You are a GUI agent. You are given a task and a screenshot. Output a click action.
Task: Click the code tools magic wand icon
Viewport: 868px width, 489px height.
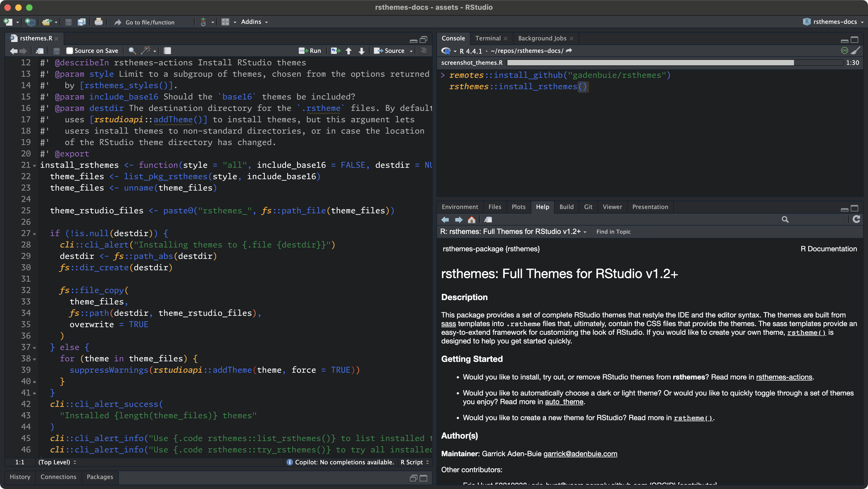tap(146, 50)
